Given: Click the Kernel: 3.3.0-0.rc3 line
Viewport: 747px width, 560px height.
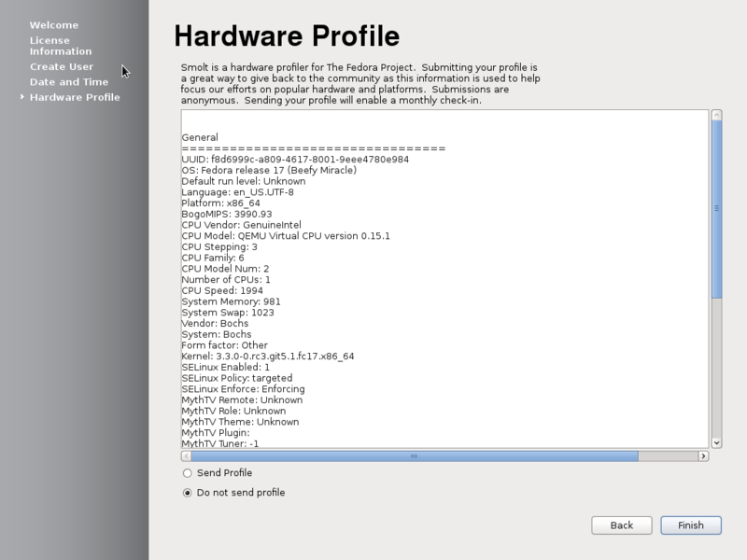Looking at the screenshot, I should (268, 357).
